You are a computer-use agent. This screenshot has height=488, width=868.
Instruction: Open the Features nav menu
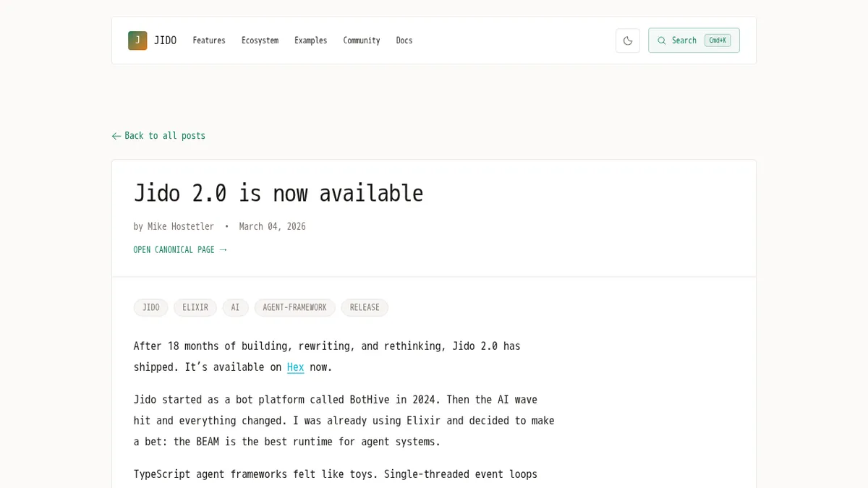(x=209, y=40)
